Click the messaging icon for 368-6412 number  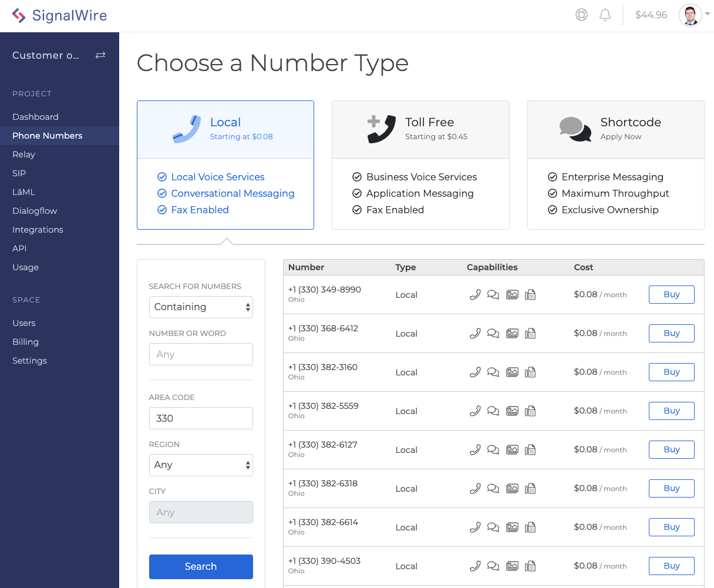(493, 334)
